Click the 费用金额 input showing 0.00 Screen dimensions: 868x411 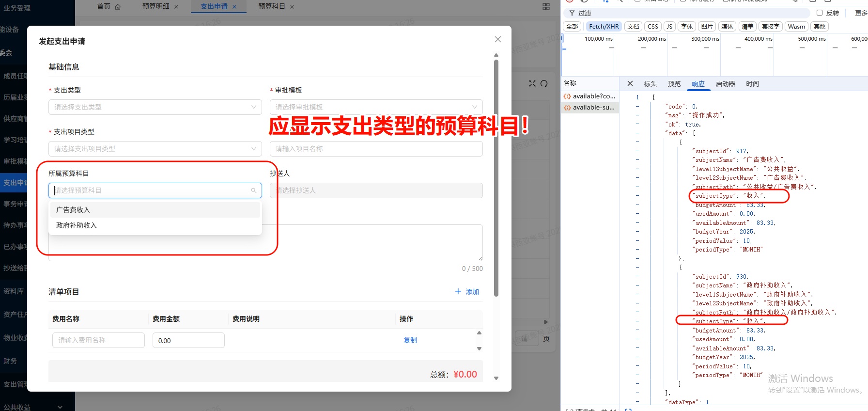point(188,340)
